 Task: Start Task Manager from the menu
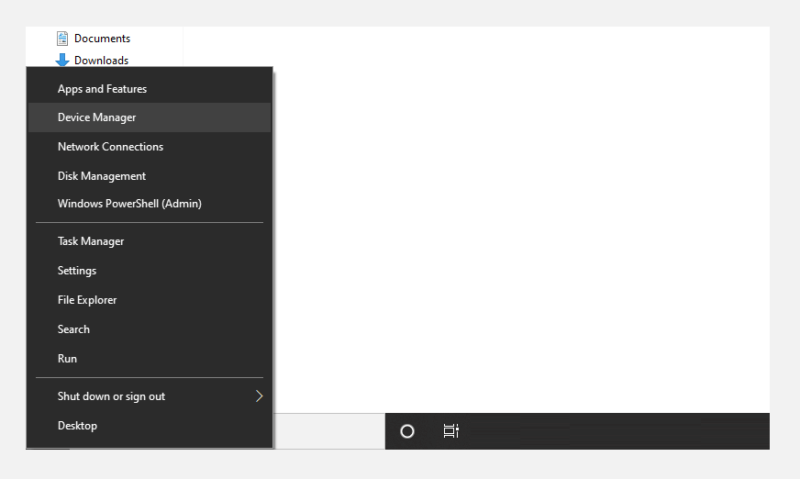click(x=149, y=241)
